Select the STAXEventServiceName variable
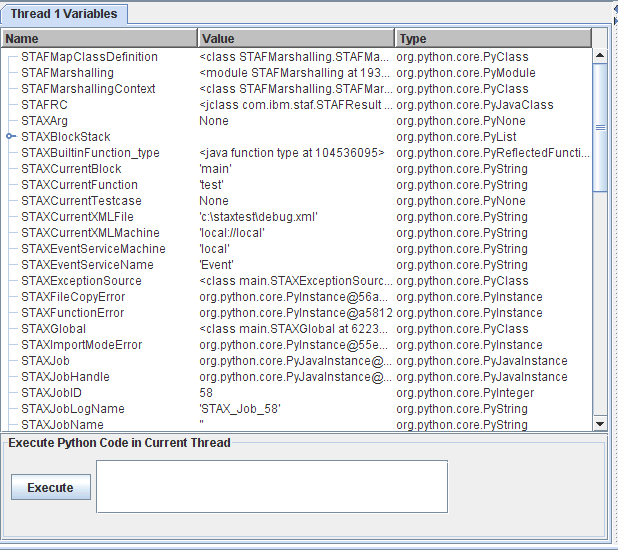618x550 pixels. (87, 265)
